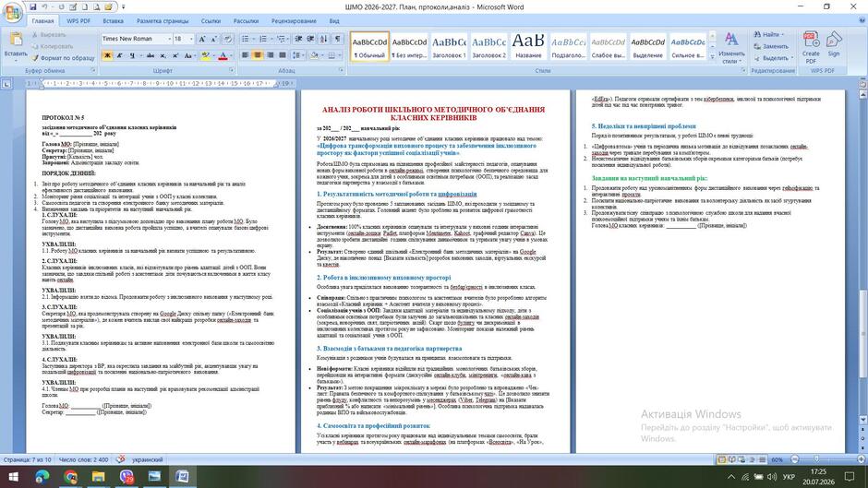Click Число слов word count

84,459
